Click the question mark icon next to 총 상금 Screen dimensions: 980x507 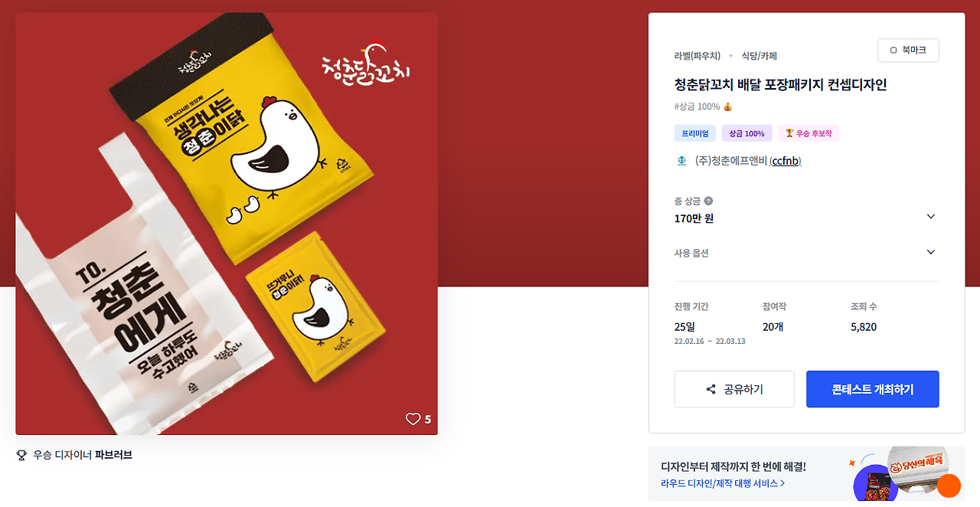click(708, 201)
